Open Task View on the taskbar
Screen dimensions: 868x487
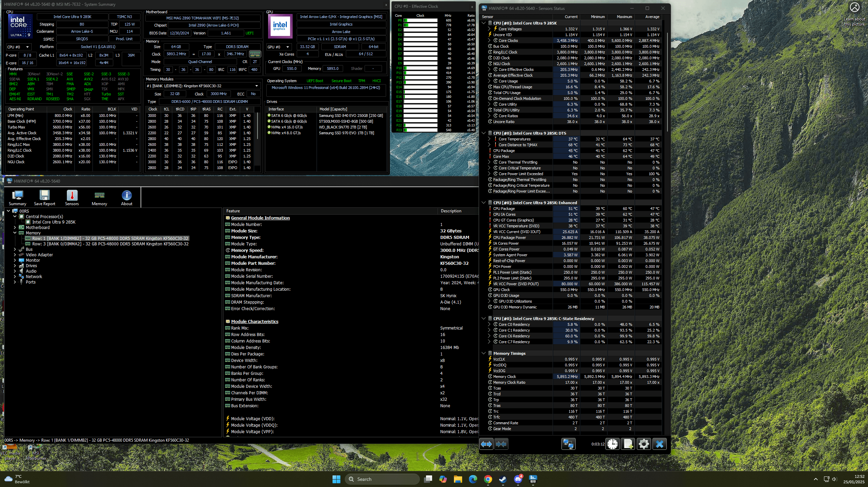428,479
